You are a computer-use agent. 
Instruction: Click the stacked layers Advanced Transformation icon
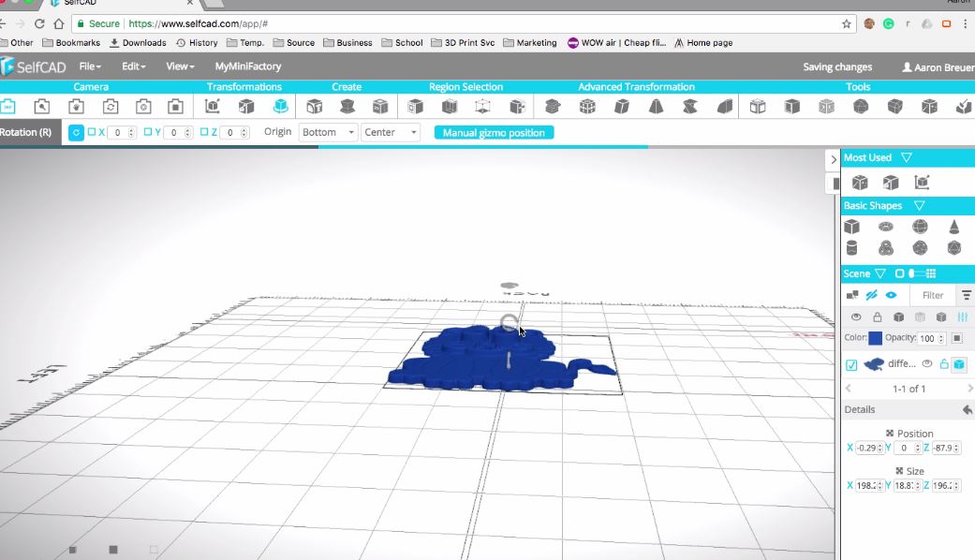click(553, 106)
